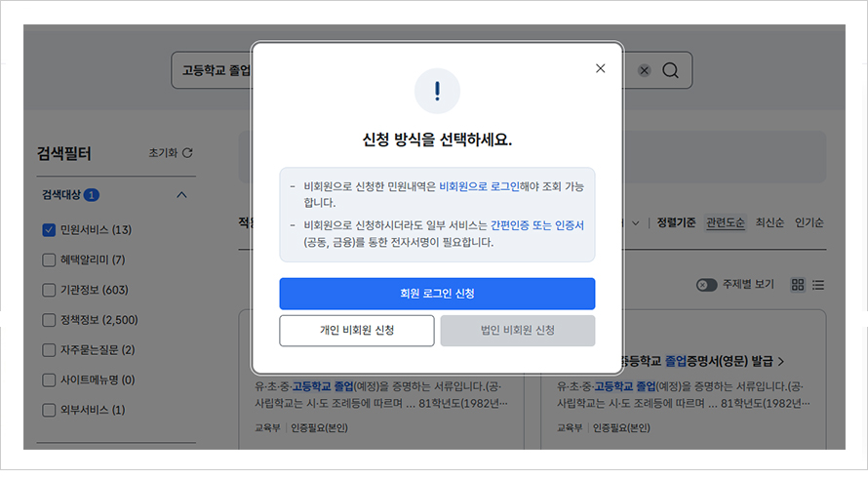Sort results by 관련도순

click(x=726, y=222)
